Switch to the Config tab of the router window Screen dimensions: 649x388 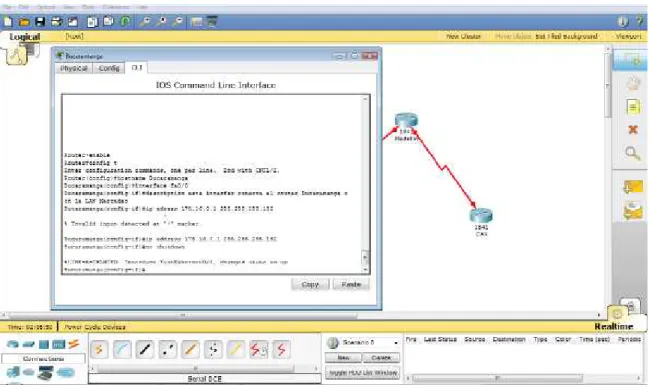pyautogui.click(x=109, y=68)
